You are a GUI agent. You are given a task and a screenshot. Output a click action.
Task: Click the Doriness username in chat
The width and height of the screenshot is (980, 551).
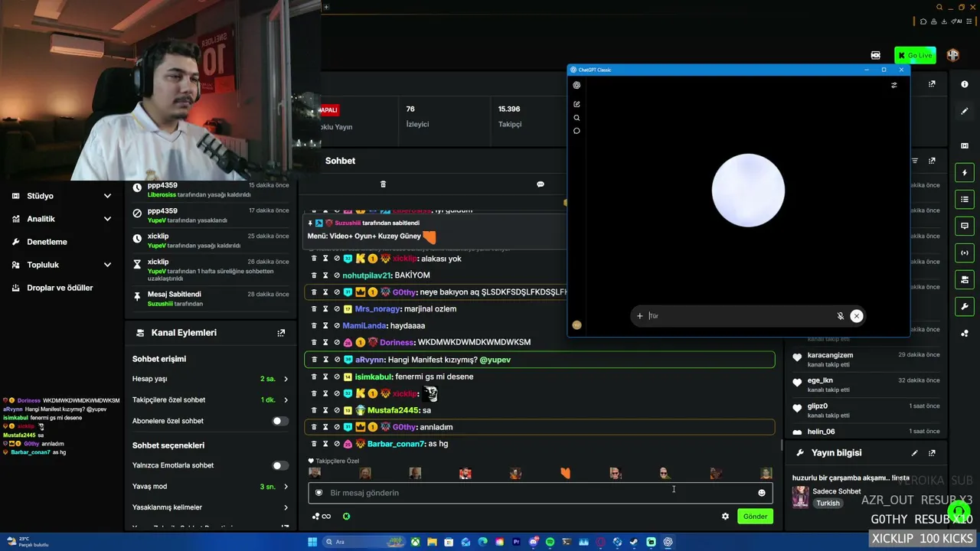[397, 343]
